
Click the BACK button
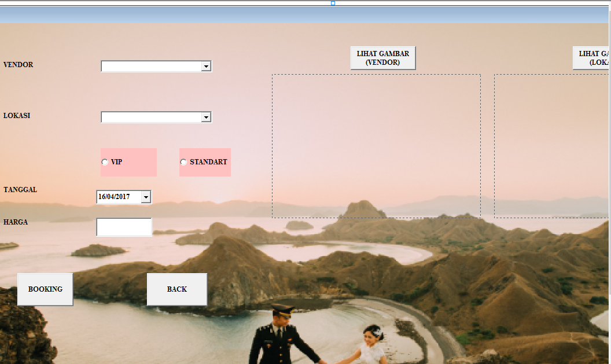pos(176,289)
